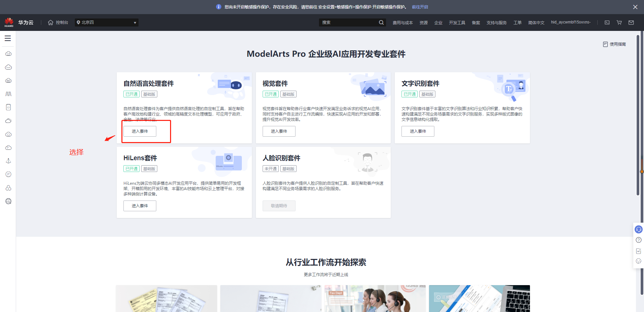Click sidebar cloud disk icon (third)
The height and width of the screenshot is (312, 644).
(x=8, y=81)
